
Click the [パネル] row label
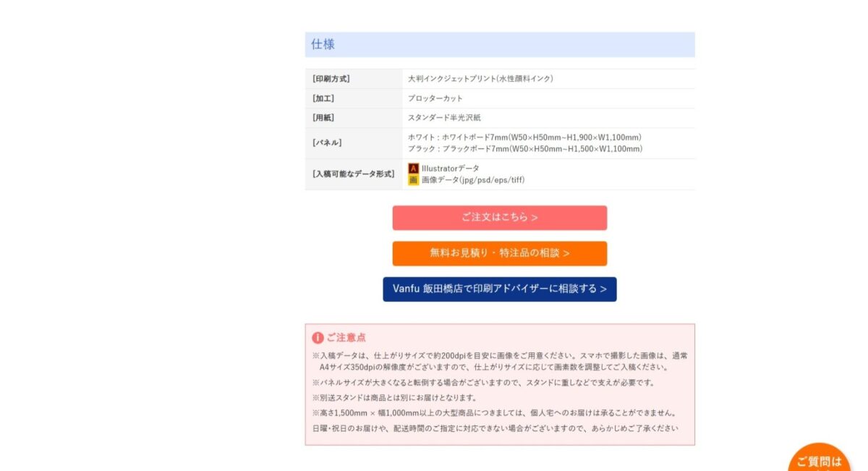tap(327, 143)
